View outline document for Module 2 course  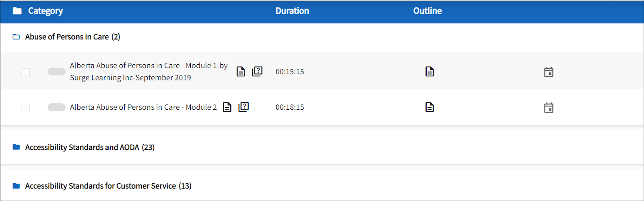(429, 107)
